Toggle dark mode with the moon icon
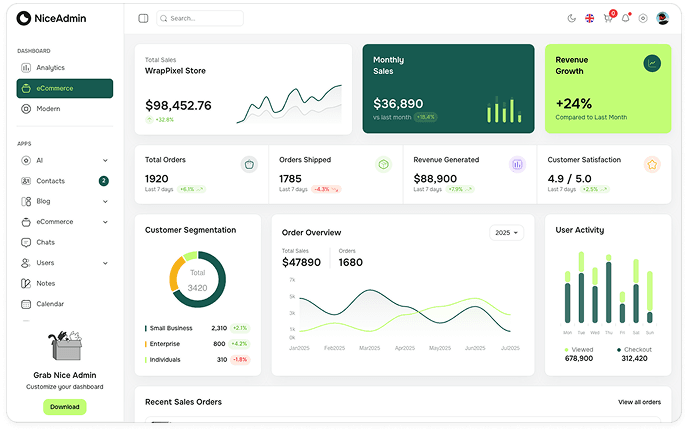This screenshot has width=688, height=432. [x=572, y=18]
